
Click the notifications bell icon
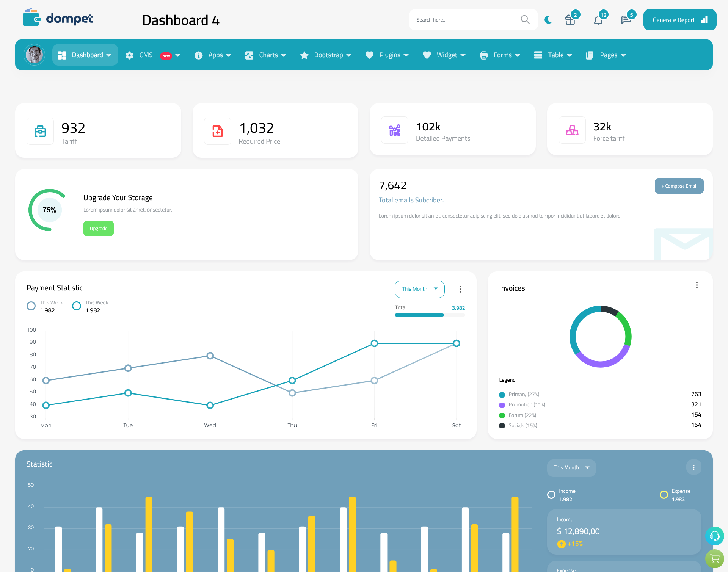coord(598,19)
